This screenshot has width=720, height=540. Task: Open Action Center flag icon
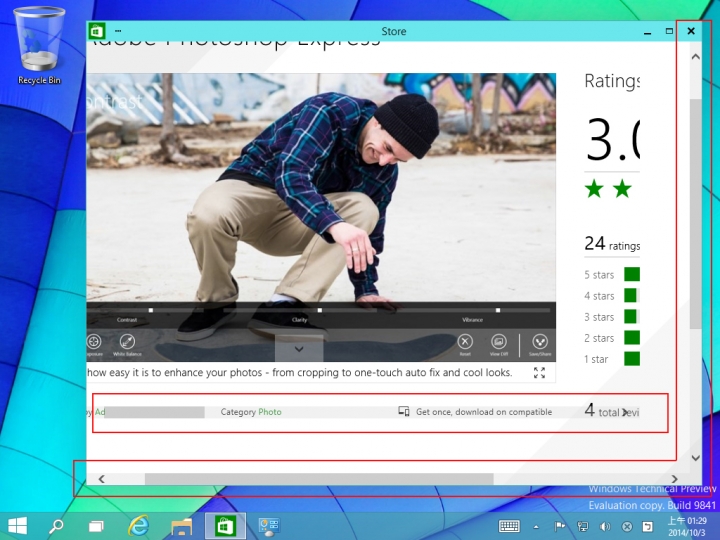(x=559, y=526)
